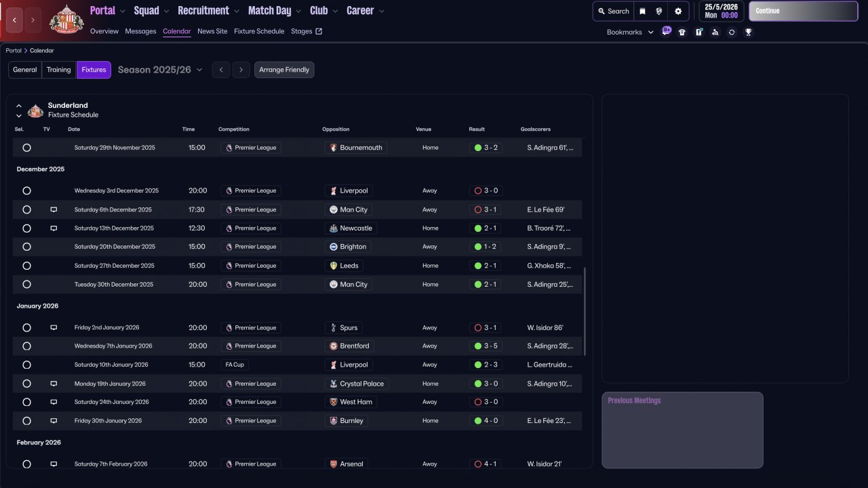
Task: Open the Search button
Action: [614, 12]
